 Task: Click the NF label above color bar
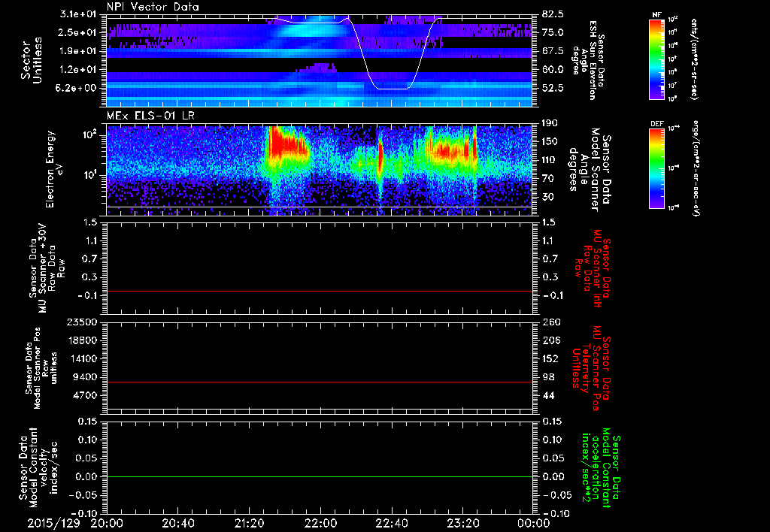[x=656, y=15]
